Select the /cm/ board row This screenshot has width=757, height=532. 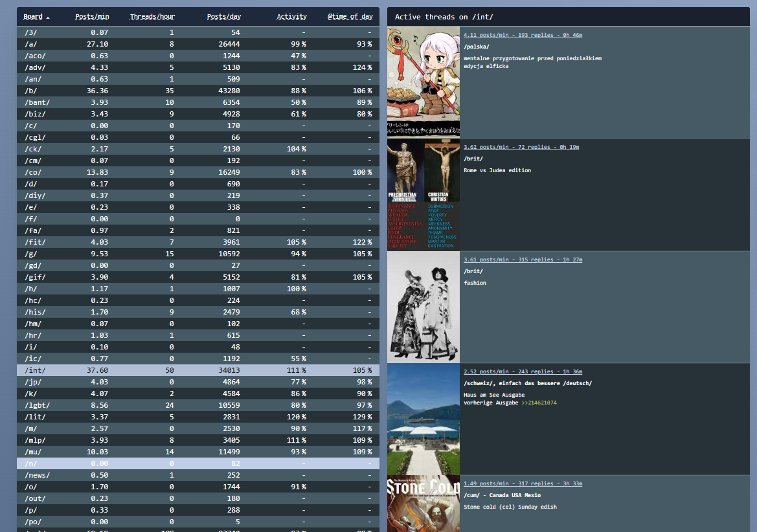198,161
